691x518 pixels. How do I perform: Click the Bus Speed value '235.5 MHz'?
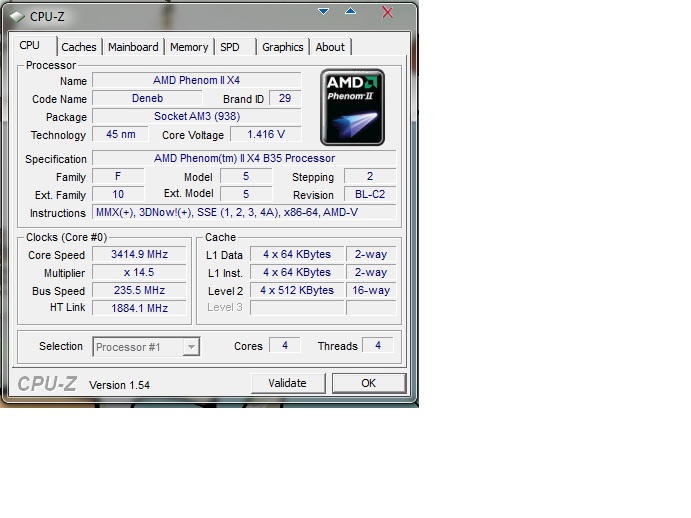coord(139,291)
